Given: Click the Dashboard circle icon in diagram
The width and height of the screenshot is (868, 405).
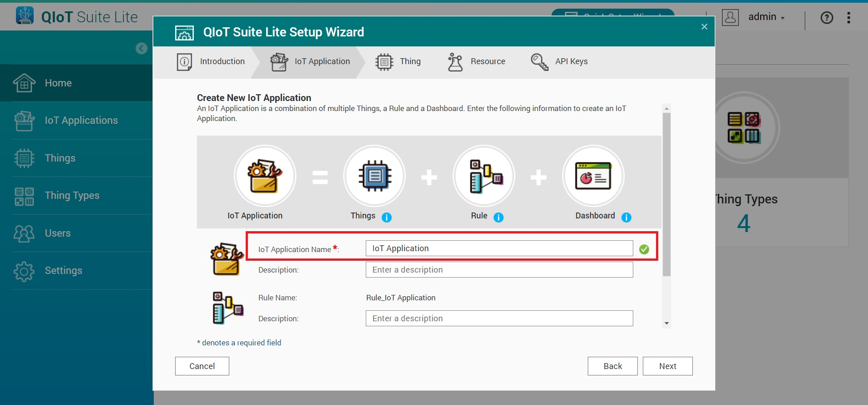Looking at the screenshot, I should [593, 176].
